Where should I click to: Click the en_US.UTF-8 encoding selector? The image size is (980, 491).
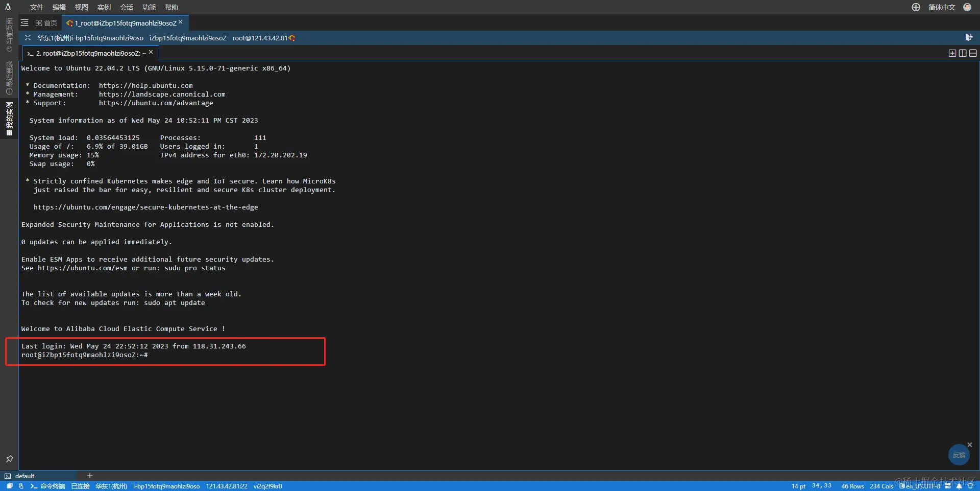[x=923, y=486]
